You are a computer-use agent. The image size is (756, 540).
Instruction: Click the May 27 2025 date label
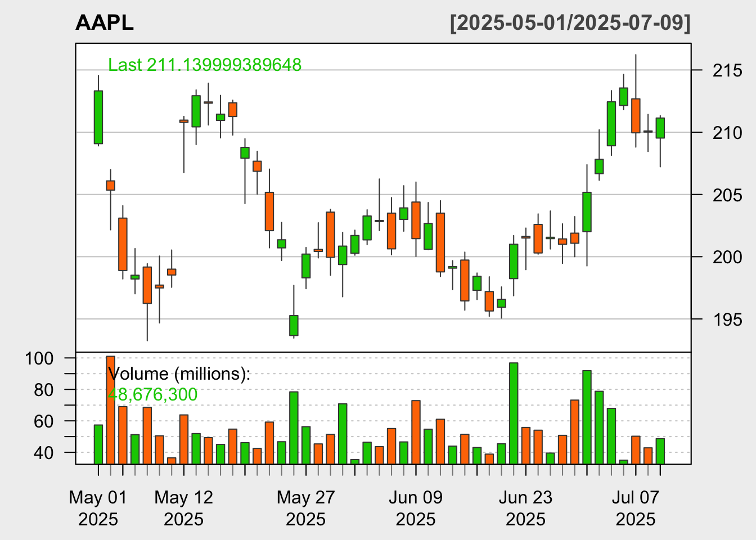coord(306,508)
